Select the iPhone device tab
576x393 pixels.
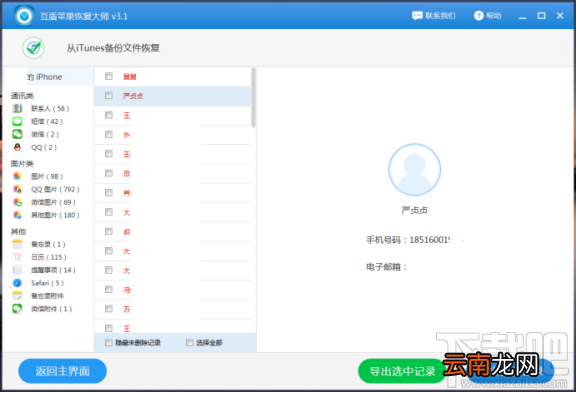coord(48,77)
